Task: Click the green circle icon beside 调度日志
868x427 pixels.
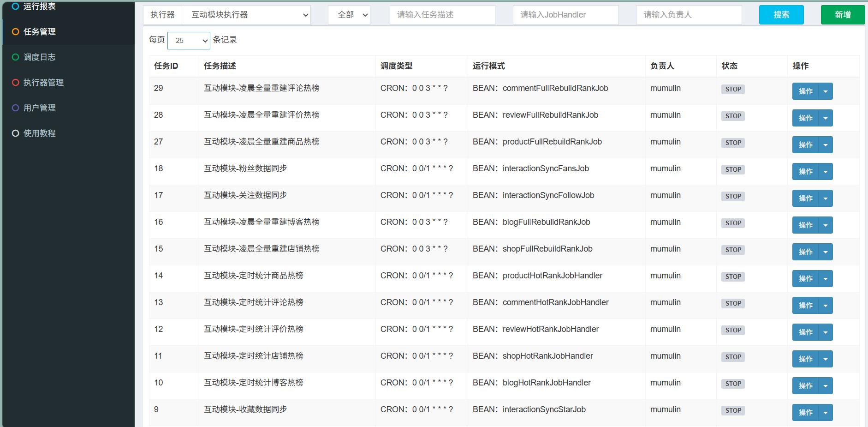Action: 16,57
